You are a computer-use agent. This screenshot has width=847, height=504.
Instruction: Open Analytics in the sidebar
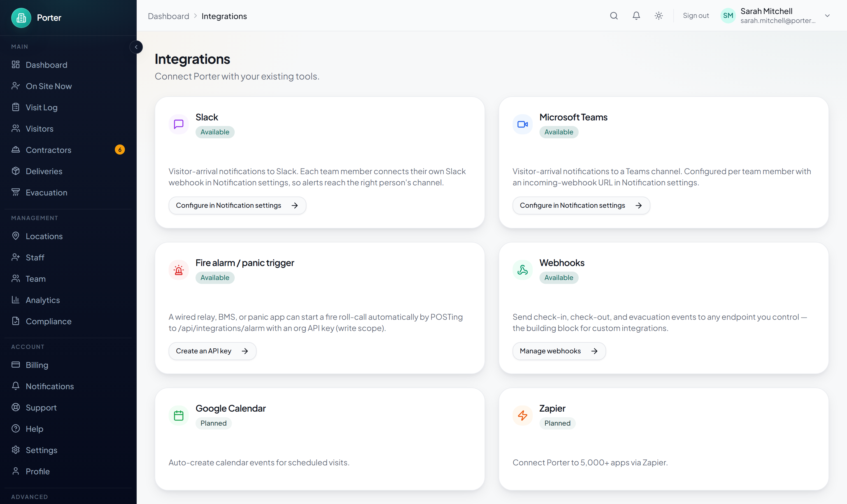(x=68, y=300)
